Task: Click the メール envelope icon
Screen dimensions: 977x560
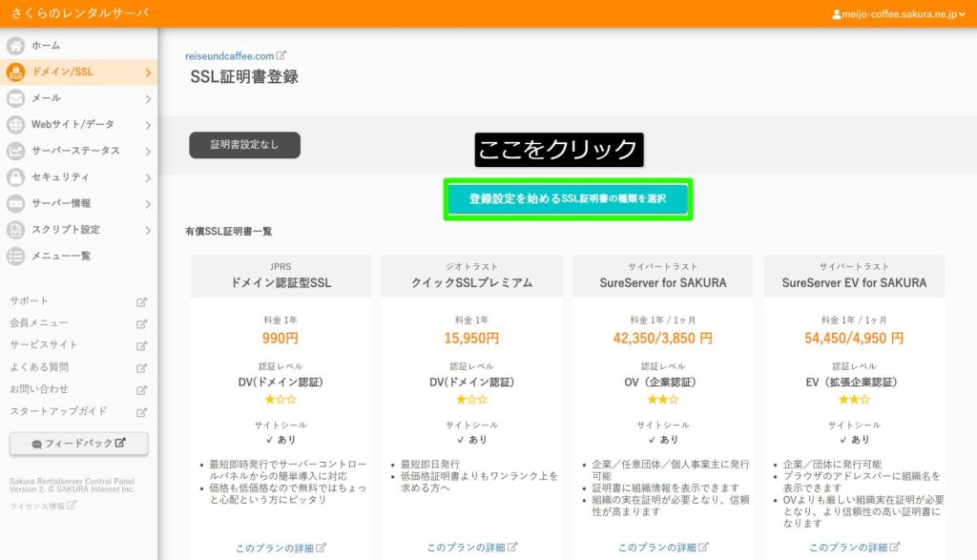Action: coord(15,98)
